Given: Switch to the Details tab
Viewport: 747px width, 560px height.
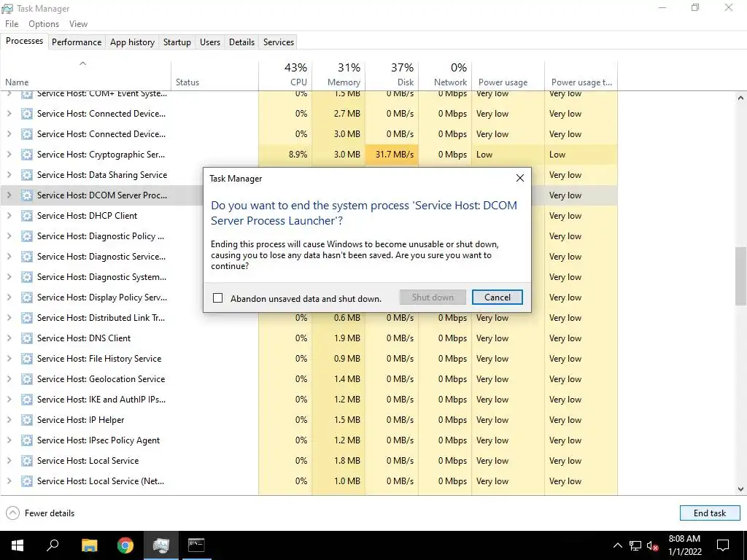Looking at the screenshot, I should coord(241,42).
